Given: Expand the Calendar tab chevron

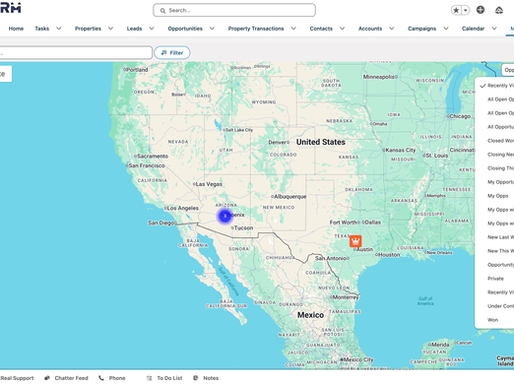Looking at the screenshot, I should click(494, 29).
